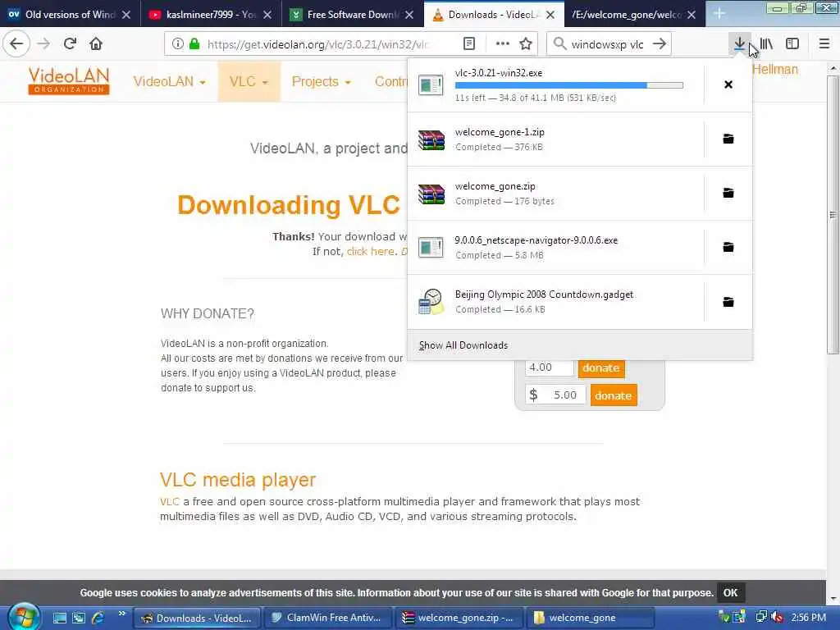Click donate button next to 4.00
The height and width of the screenshot is (630, 840).
[601, 368]
